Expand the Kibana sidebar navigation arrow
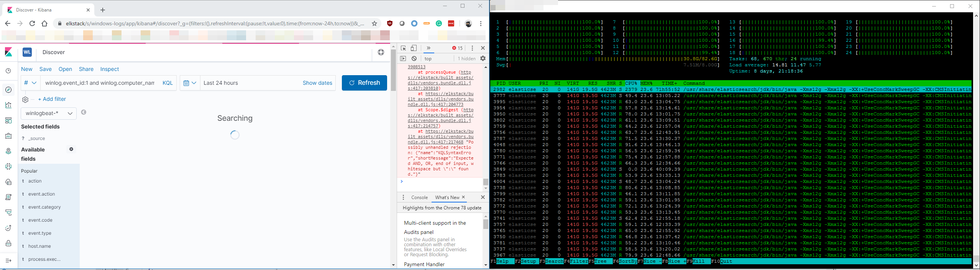The height and width of the screenshot is (270, 980). coord(8,260)
